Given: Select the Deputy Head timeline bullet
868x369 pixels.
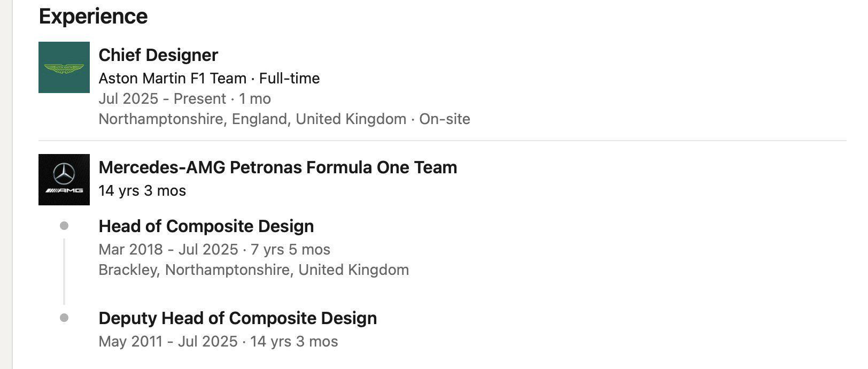Looking at the screenshot, I should click(x=64, y=318).
